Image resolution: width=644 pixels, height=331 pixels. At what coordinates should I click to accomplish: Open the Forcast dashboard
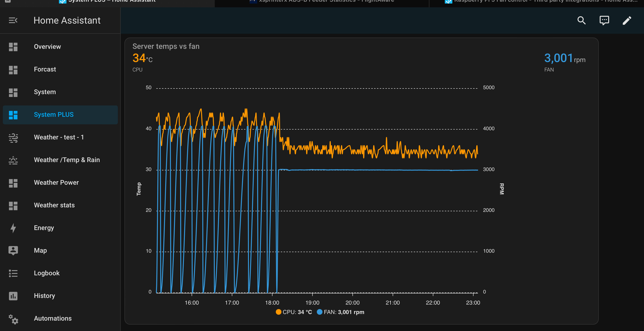coord(45,69)
